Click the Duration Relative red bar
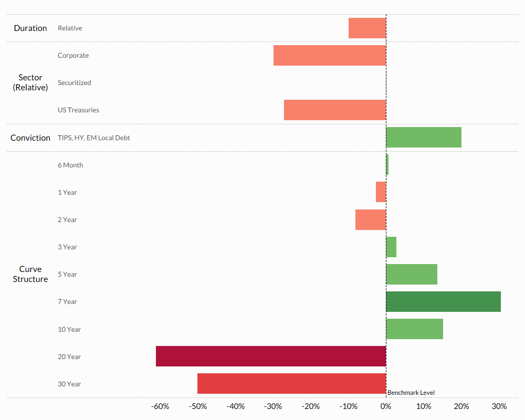The image size is (525, 420). [367, 28]
